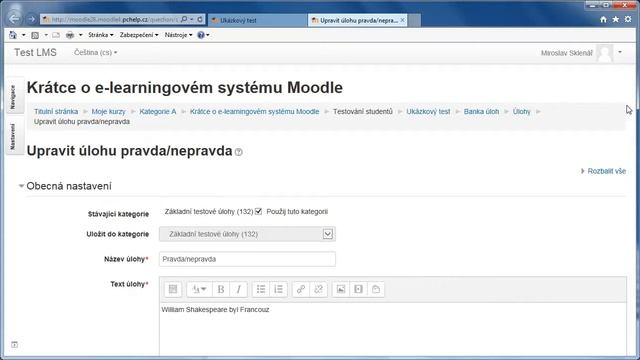The height and width of the screenshot is (360, 640).
Task: Toggle Použij tuto kategorii checkbox
Action: coord(258,211)
